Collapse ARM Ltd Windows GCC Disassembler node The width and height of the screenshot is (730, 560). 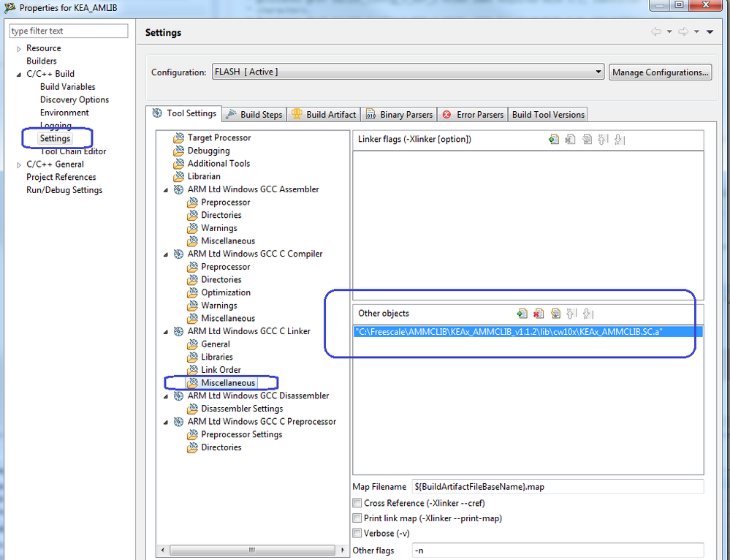point(166,396)
